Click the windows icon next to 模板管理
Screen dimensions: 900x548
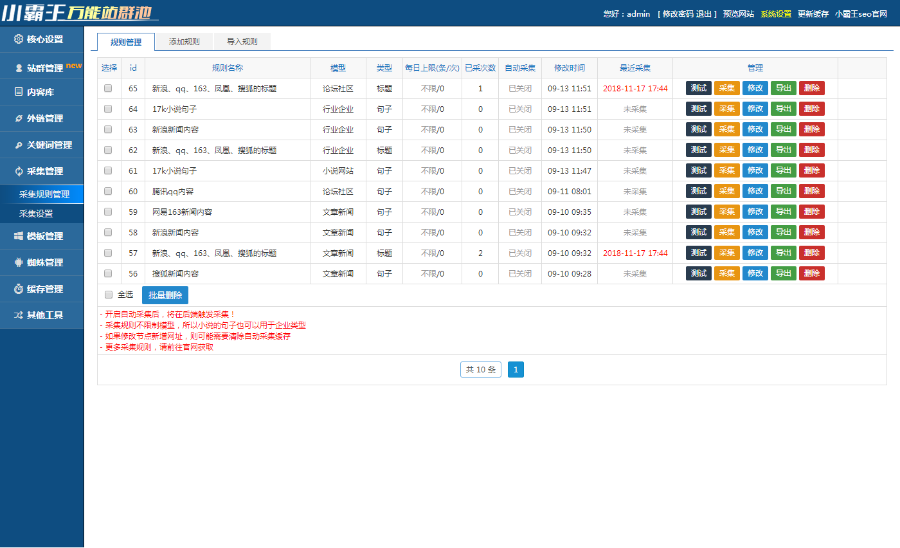pos(18,236)
